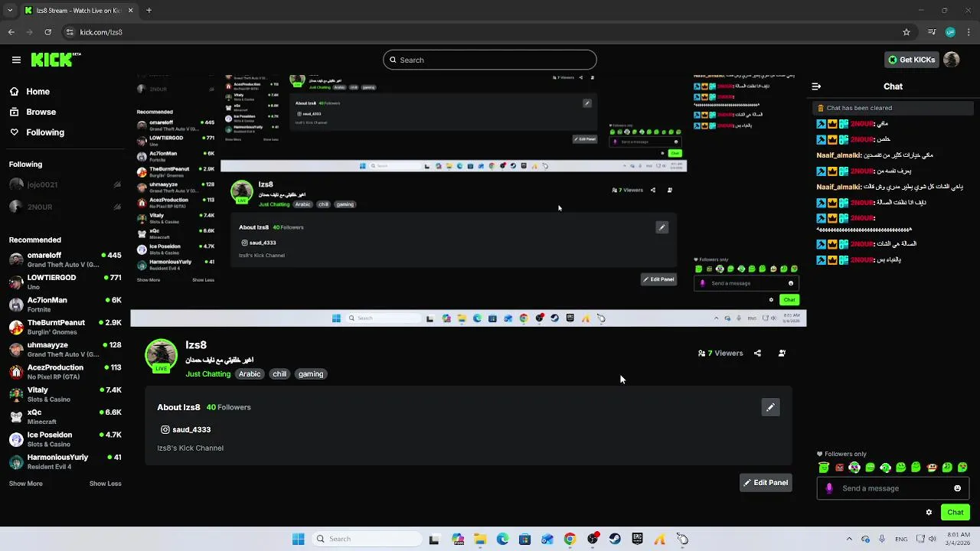Insert the last heart-eyes emote
This screenshot has width=980, height=551.
tap(962, 468)
